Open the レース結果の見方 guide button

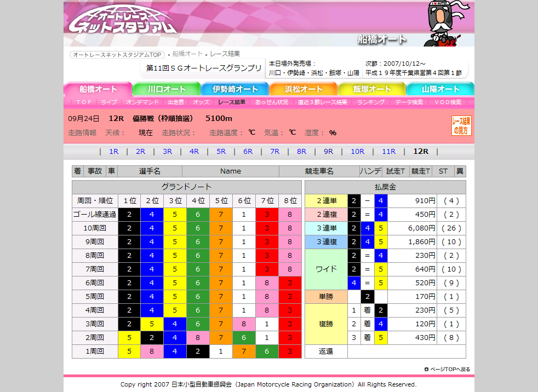pos(461,125)
